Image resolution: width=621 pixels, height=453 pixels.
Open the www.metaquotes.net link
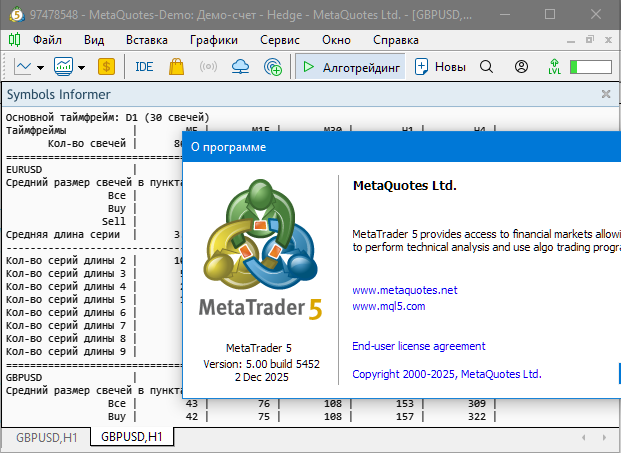[405, 290]
